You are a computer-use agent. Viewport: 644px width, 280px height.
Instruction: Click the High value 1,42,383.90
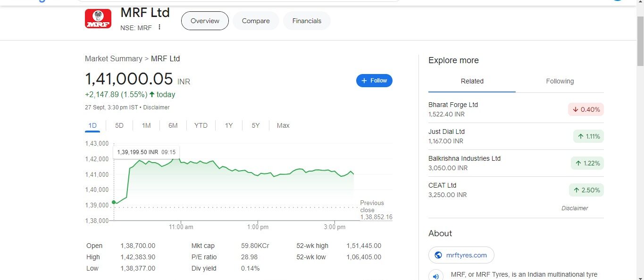click(138, 257)
